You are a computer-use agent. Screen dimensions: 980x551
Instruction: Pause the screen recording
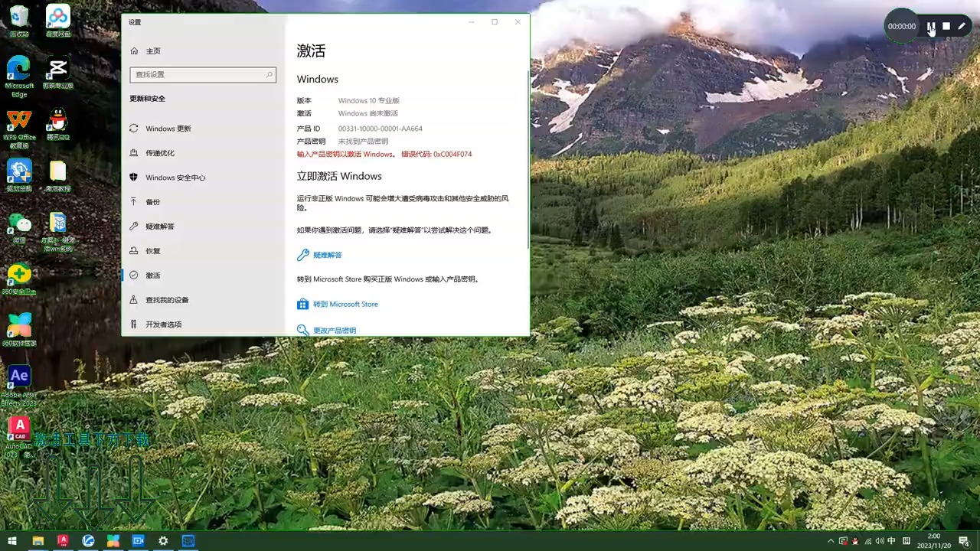[x=931, y=26]
